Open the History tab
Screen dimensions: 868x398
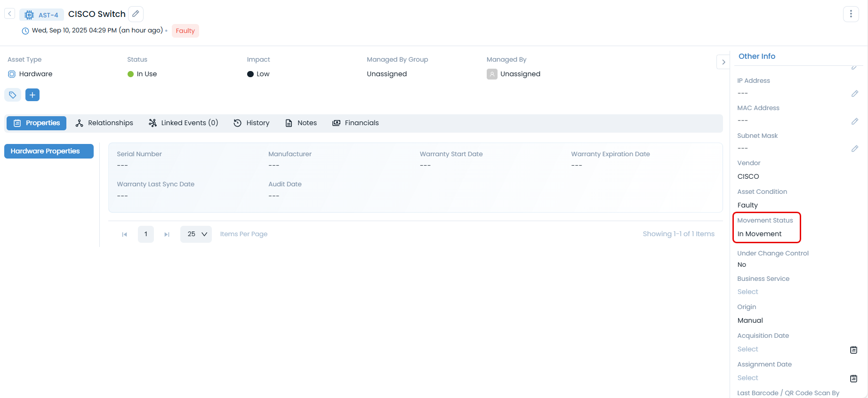pos(252,123)
